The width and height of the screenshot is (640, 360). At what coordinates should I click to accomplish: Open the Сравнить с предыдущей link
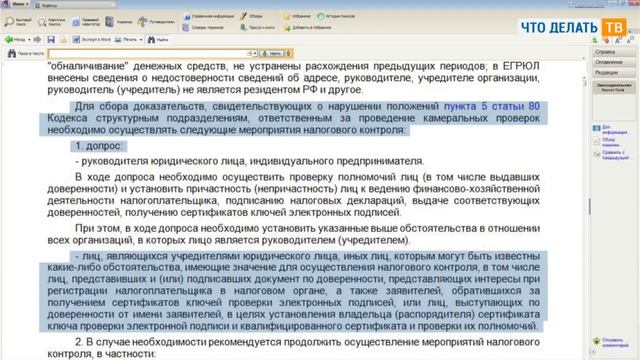tap(611, 155)
